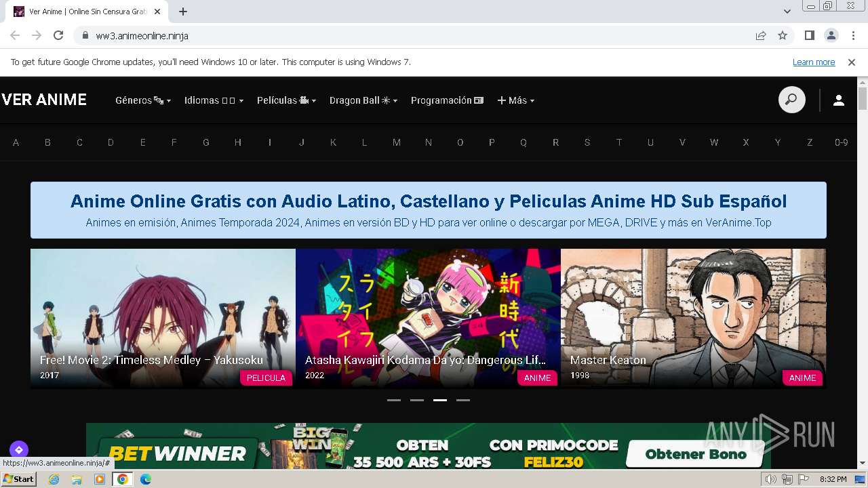Screen dimensions: 868x488
Task: Expand the Películas dropdown menu
Action: (286, 100)
